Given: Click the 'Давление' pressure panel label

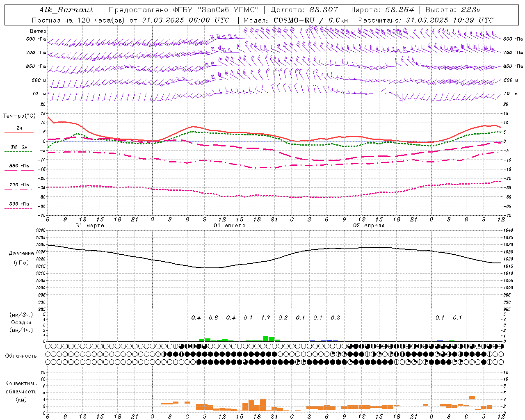Looking at the screenshot, I should tap(21, 253).
